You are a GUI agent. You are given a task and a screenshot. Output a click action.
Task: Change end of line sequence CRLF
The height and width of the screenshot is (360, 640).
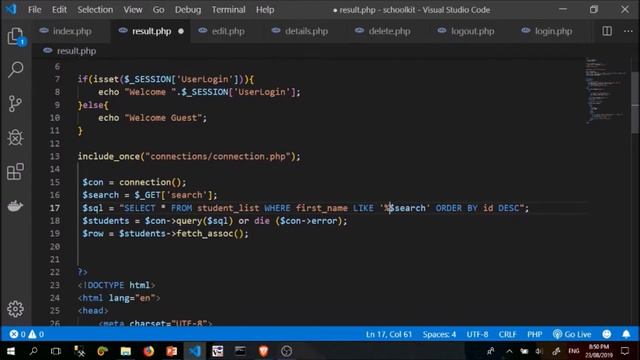click(x=507, y=334)
